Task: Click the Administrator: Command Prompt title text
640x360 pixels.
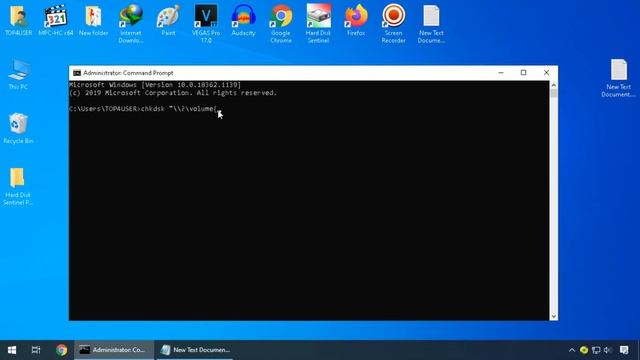Action: [x=128, y=73]
